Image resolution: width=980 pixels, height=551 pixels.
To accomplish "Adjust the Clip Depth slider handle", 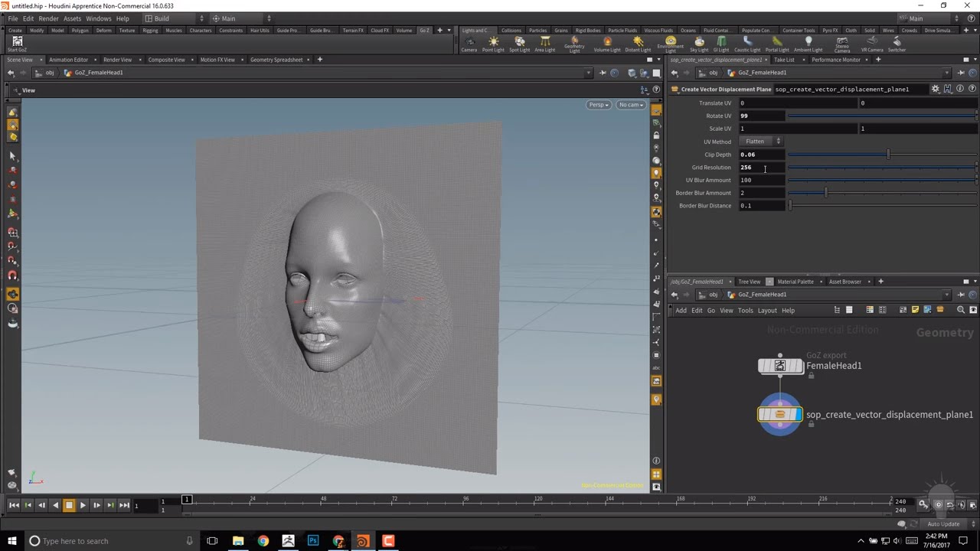I will pyautogui.click(x=888, y=155).
